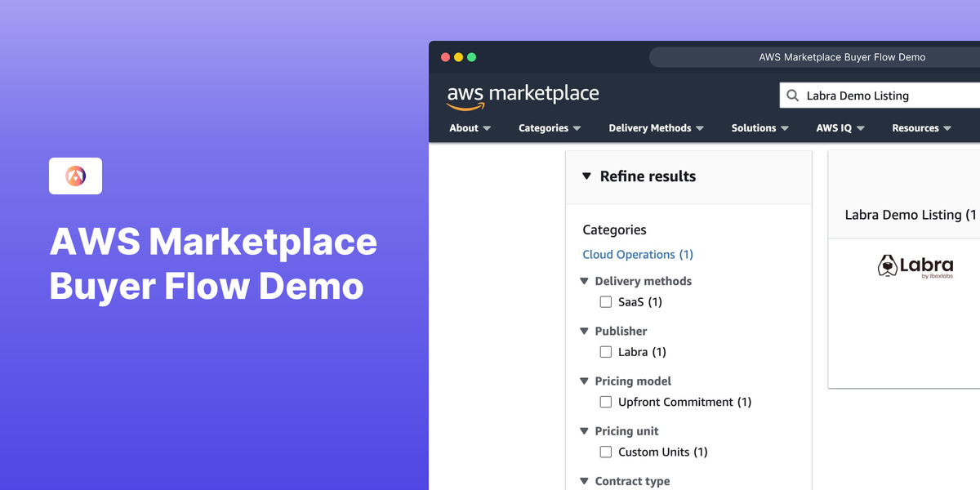Click the search magnifier icon
Image resolution: width=980 pixels, height=490 pixels.
[x=792, y=95]
